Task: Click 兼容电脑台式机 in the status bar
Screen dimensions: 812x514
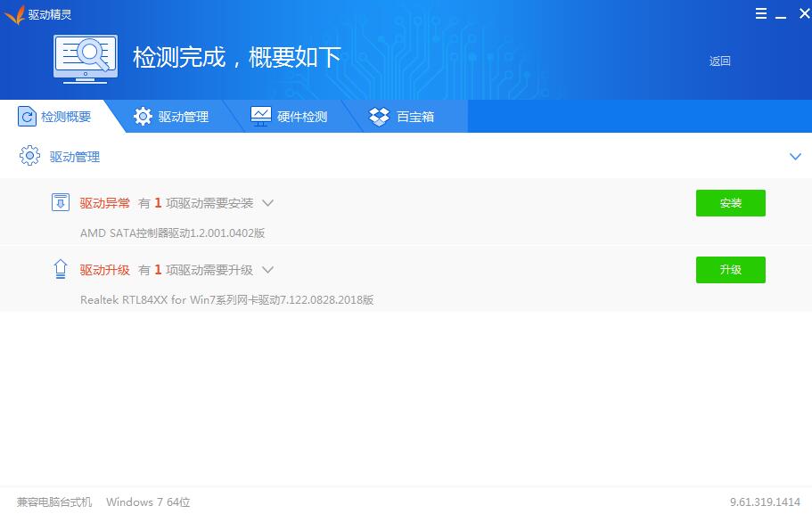Action: [x=54, y=502]
